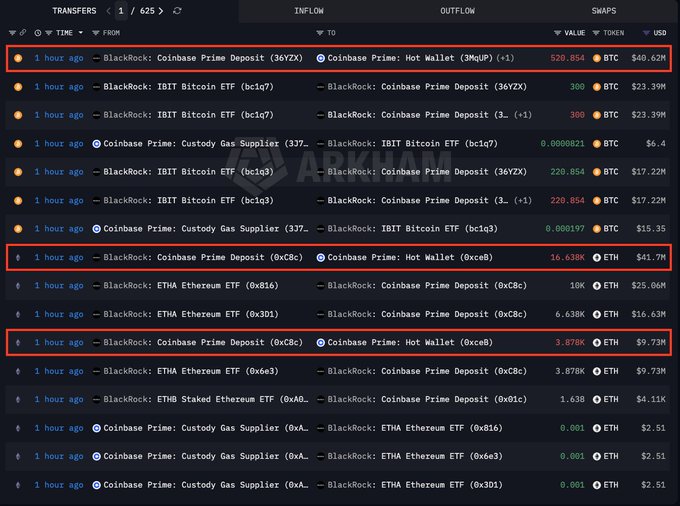680x506 pixels.
Task: Click the $4.11K USD amount
Action: 651,399
